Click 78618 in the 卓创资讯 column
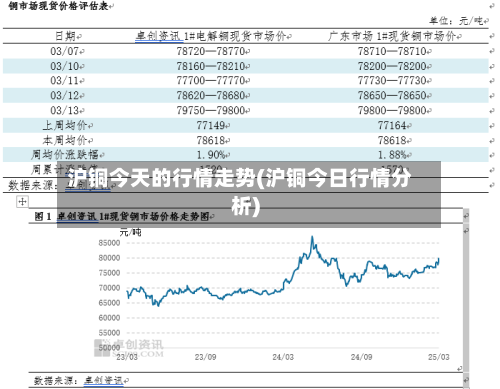Viewport: 500px width, 389px height. click(211, 140)
